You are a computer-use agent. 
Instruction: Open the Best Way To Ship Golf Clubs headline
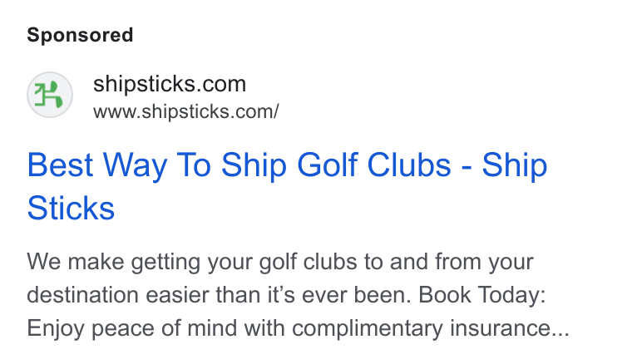pyautogui.click(x=287, y=187)
